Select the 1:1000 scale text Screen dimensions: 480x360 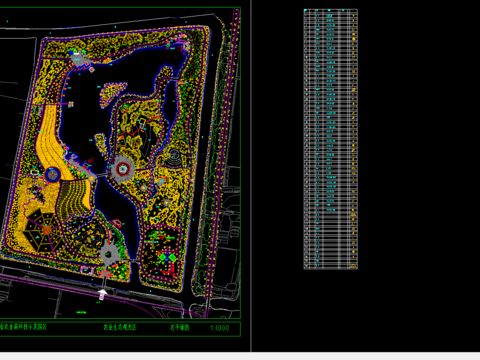220,328
